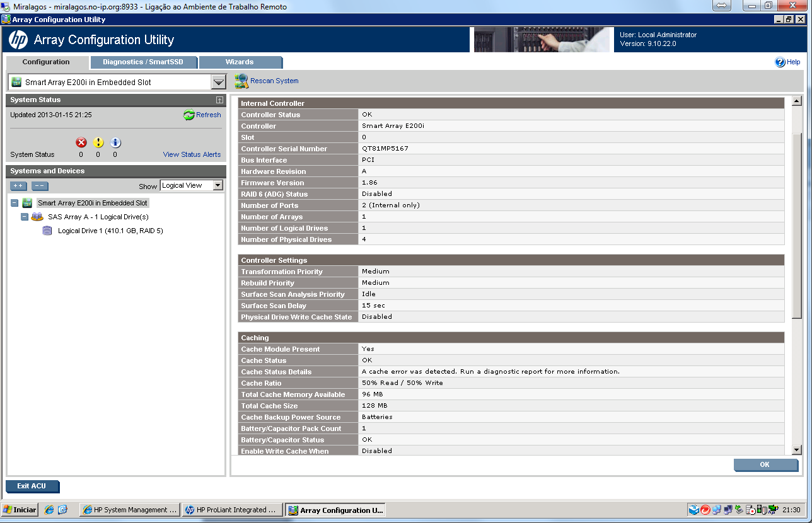Click the server recording tray icon
The width and height of the screenshot is (812, 523).
(751, 510)
